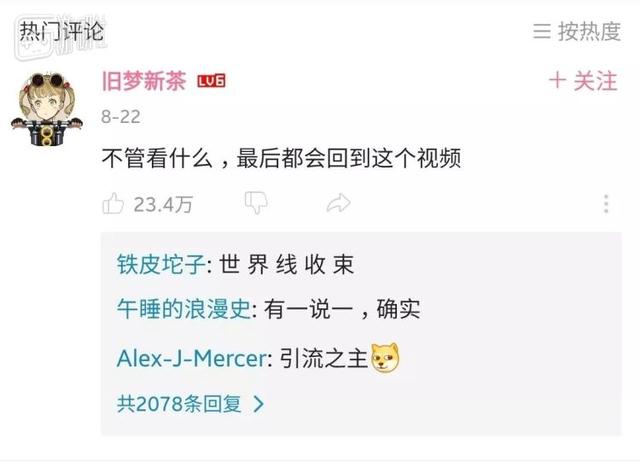Select the 热门评论 heading tab
640x474 pixels.
[x=62, y=31]
